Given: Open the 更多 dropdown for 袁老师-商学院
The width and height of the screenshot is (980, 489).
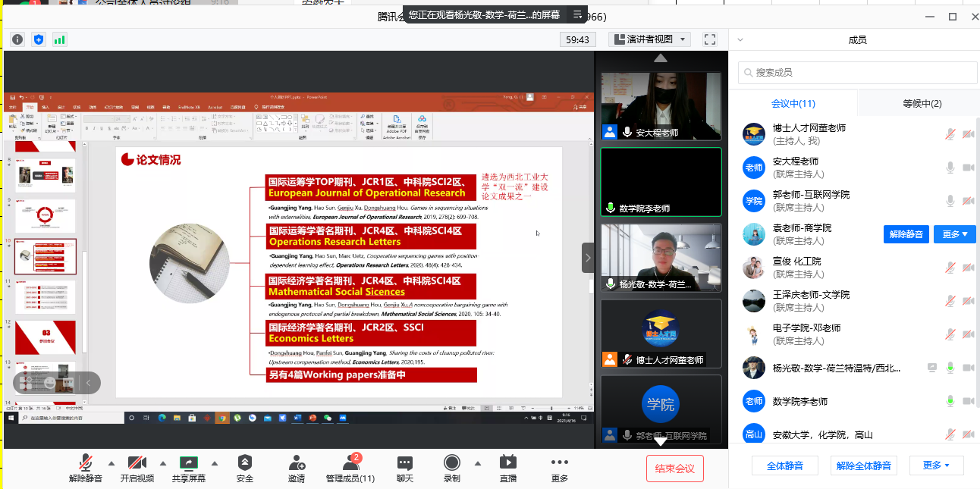Looking at the screenshot, I should click(955, 234).
